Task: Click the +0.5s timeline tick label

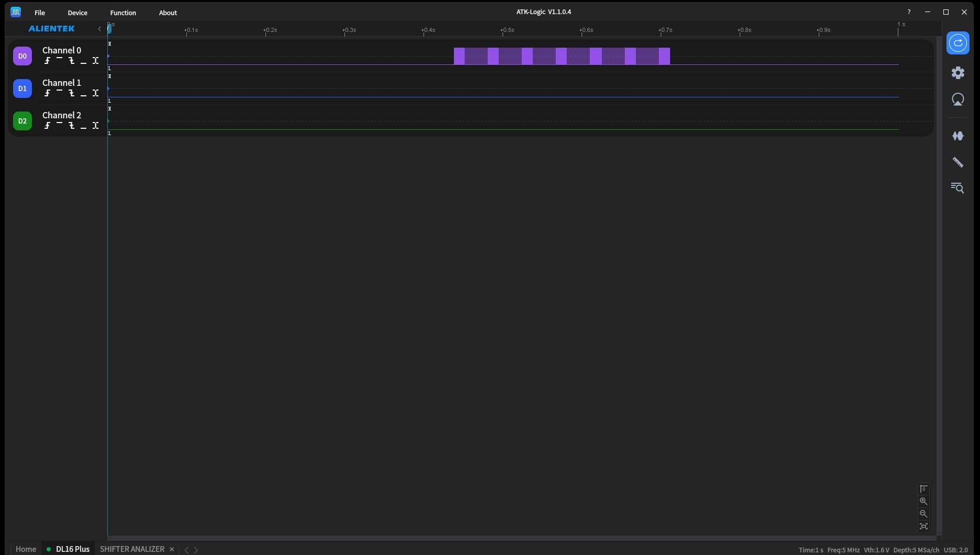Action: (x=507, y=30)
